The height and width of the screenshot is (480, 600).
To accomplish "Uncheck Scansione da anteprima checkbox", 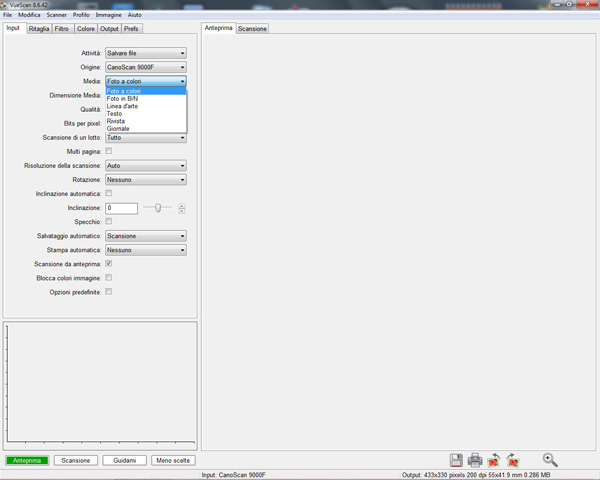I will (109, 264).
